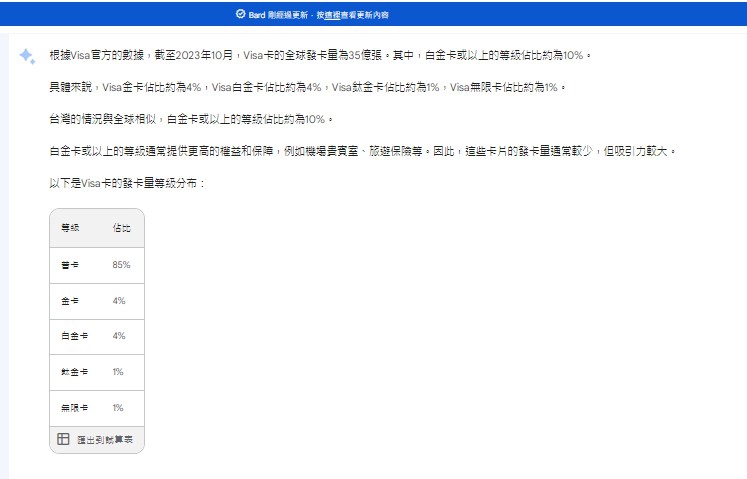Select the 無限卡 row label cell
747x479 pixels.
point(72,408)
